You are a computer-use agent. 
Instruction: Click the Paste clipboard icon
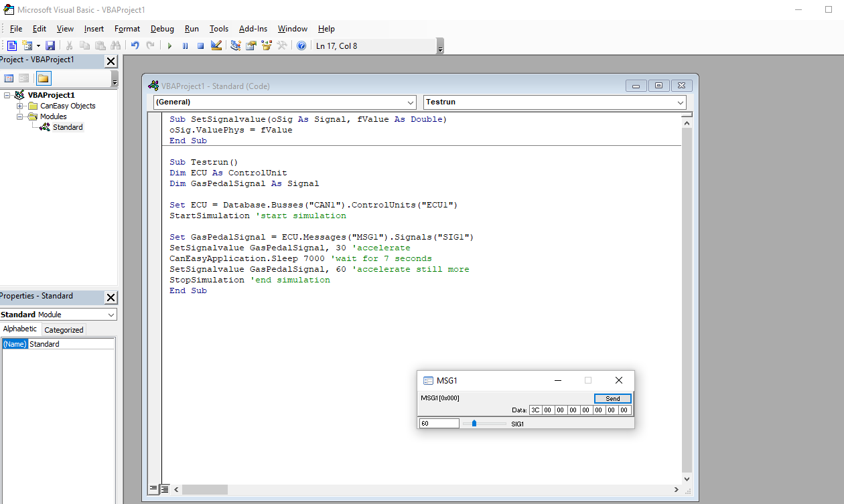tap(100, 46)
